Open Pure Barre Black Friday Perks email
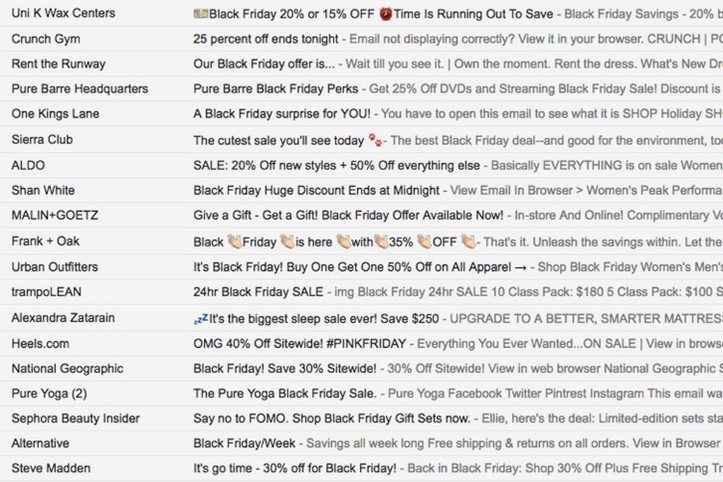 point(362,89)
